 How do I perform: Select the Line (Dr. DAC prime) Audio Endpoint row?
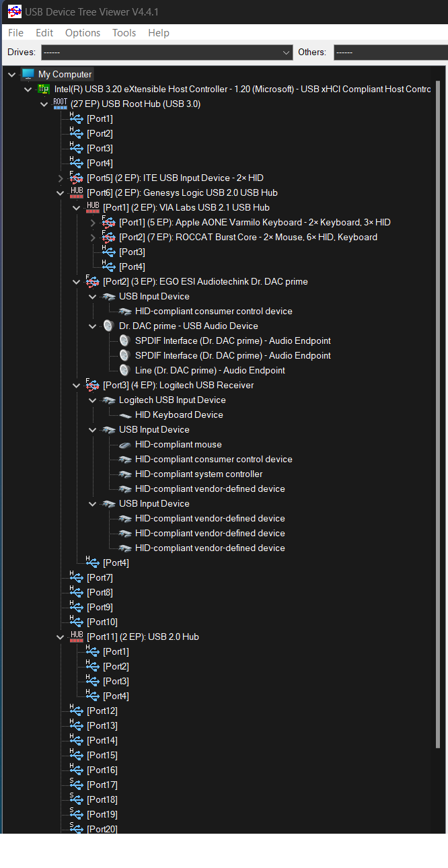tap(210, 370)
